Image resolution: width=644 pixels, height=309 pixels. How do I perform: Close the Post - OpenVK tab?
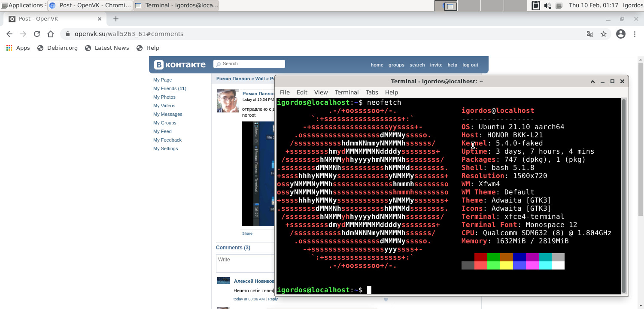point(100,19)
